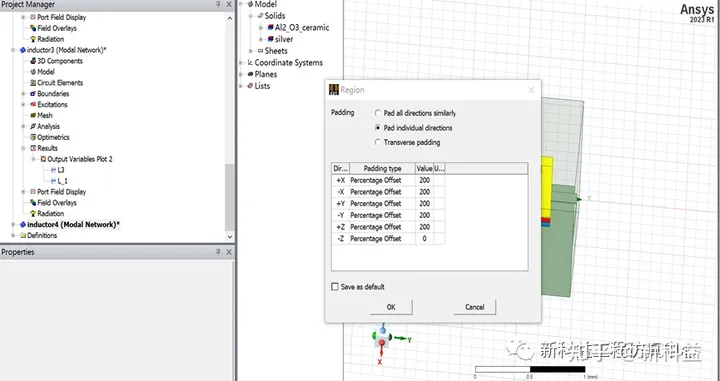This screenshot has width=720, height=381.
Task: Enable Save as default checkbox
Action: [335, 286]
